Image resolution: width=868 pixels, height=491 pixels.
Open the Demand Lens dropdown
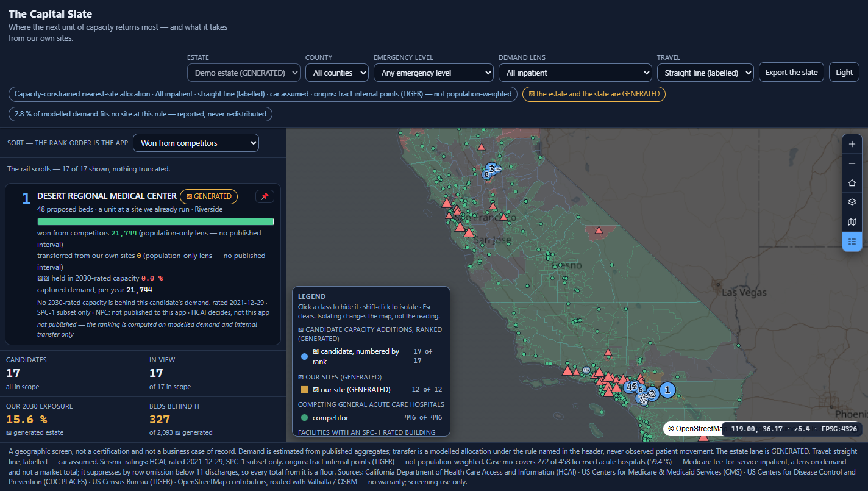coord(575,73)
